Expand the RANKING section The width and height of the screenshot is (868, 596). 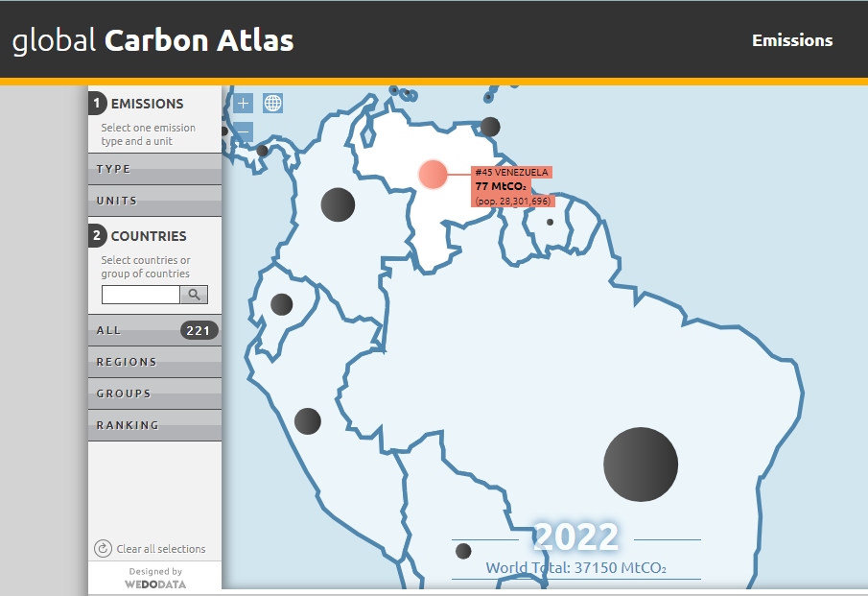155,425
